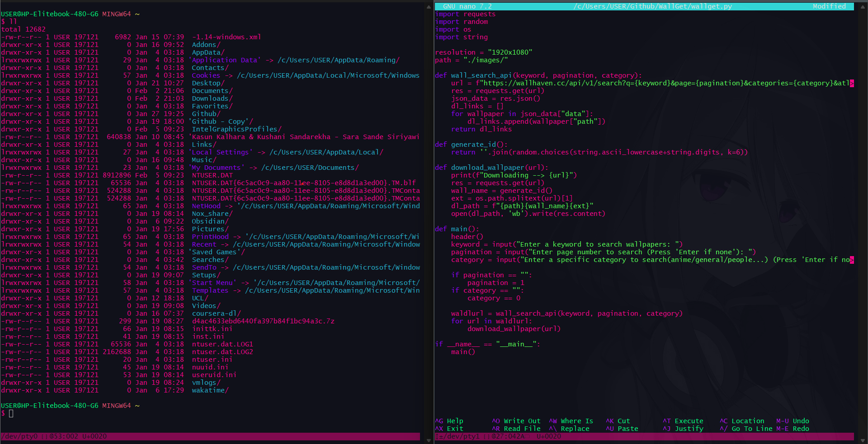Click the Obsidian/ directory entry
This screenshot has width=868, height=444.
click(210, 221)
